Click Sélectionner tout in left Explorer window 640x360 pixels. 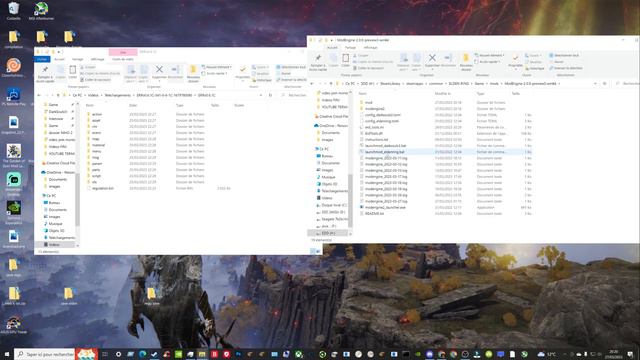tap(291, 67)
